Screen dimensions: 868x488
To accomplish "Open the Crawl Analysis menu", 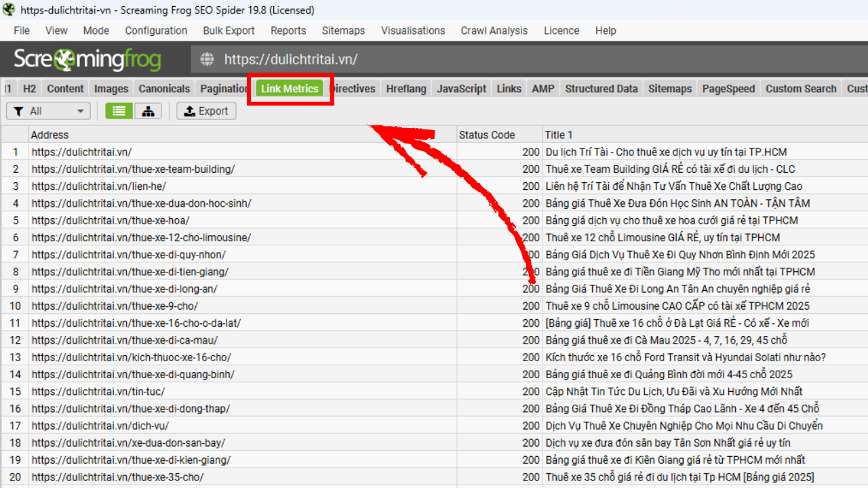I will click(494, 30).
